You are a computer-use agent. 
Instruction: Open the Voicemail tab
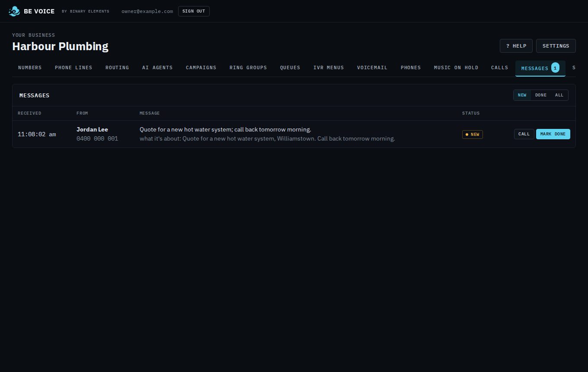click(x=372, y=67)
